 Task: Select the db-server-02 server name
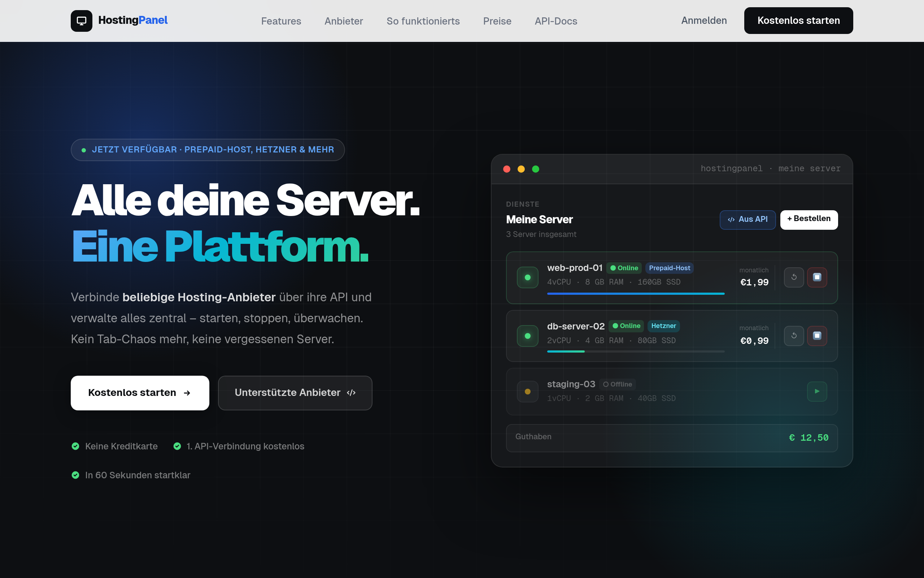(x=576, y=326)
